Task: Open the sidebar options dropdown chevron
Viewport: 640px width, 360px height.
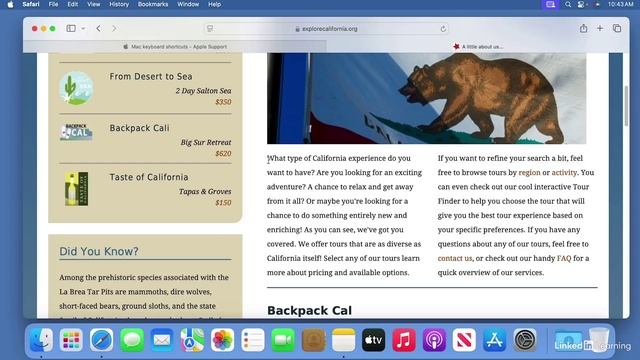Action: (83, 29)
